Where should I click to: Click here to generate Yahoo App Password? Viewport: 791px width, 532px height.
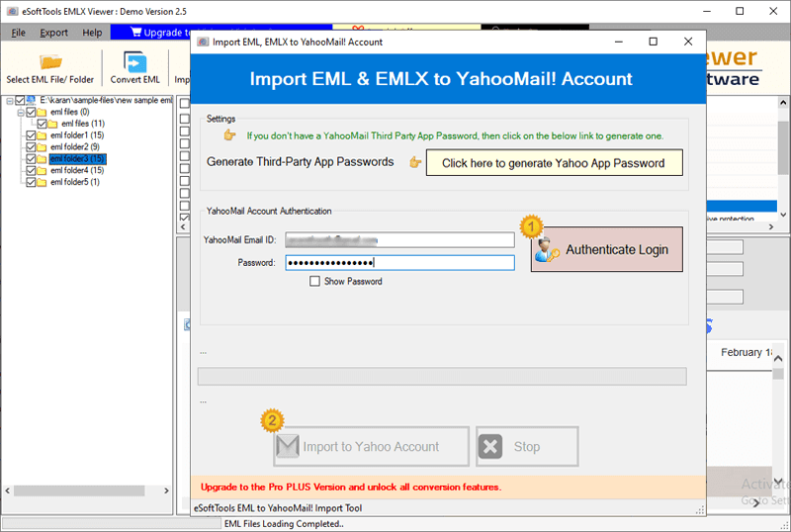554,162
